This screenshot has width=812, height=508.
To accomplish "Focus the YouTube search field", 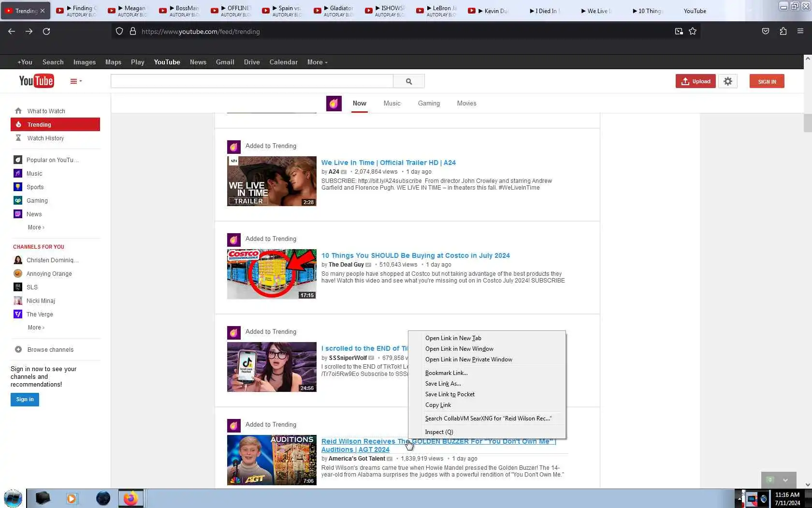I will tap(252, 81).
